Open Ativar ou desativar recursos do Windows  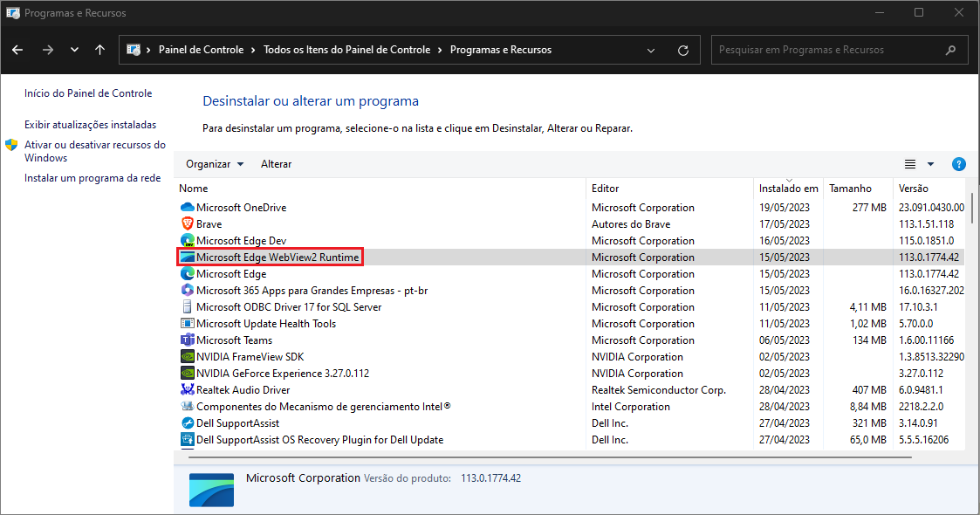(x=95, y=151)
